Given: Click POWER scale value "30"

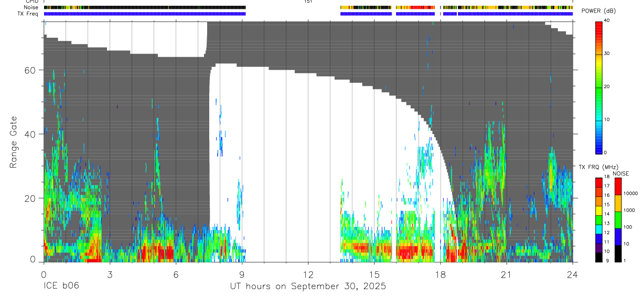Looking at the screenshot, I should [606, 53].
